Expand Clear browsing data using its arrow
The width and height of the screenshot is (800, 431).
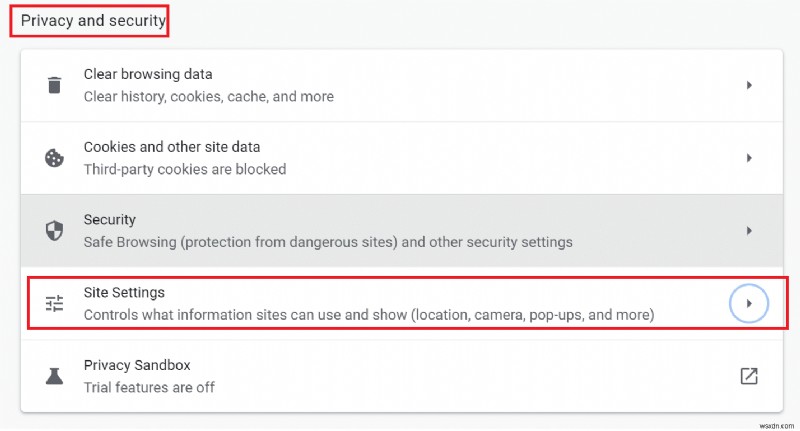click(749, 86)
